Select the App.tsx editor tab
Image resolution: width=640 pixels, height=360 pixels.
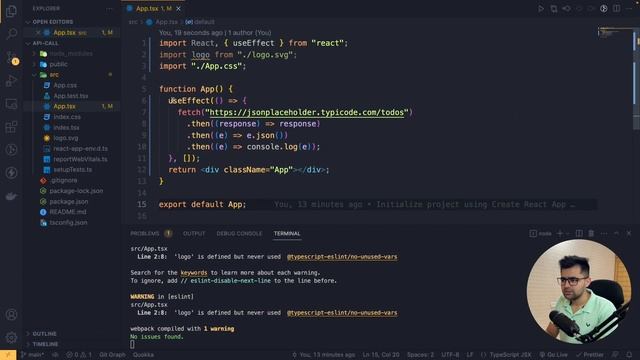[153, 8]
